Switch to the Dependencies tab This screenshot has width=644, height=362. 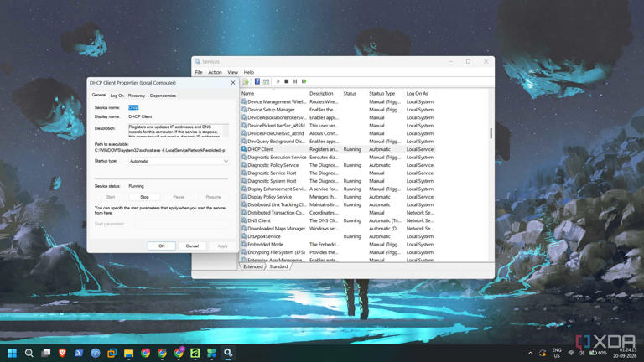click(x=163, y=96)
